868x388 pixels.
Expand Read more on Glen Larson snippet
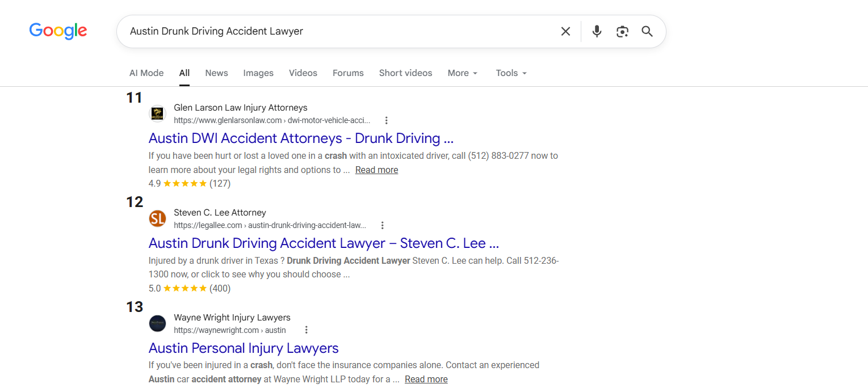(376, 170)
